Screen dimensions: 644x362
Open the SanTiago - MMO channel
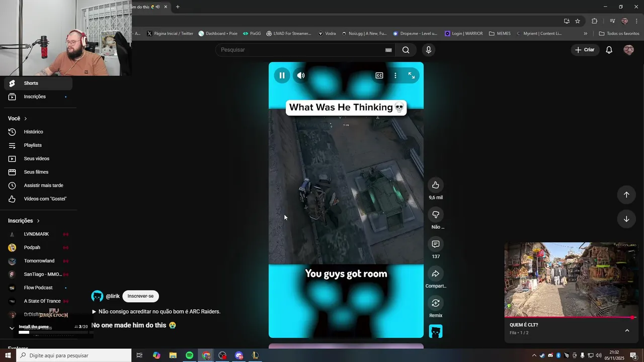click(38, 275)
